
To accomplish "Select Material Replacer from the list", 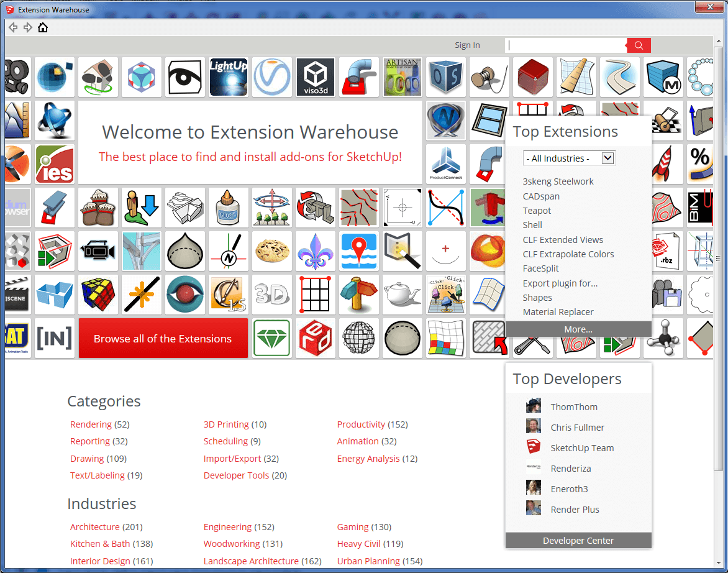I will (558, 312).
